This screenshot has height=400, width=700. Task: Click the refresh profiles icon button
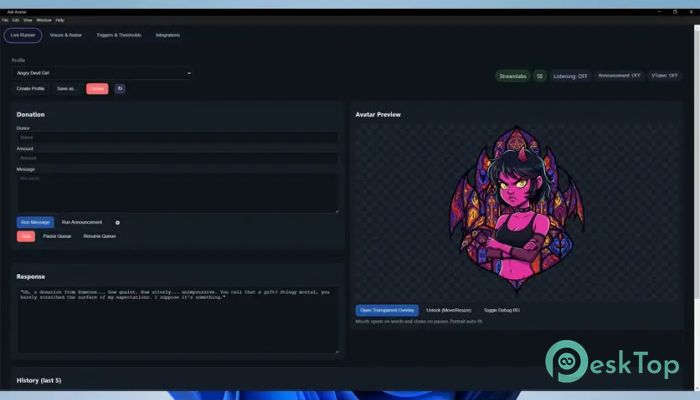[x=120, y=88]
